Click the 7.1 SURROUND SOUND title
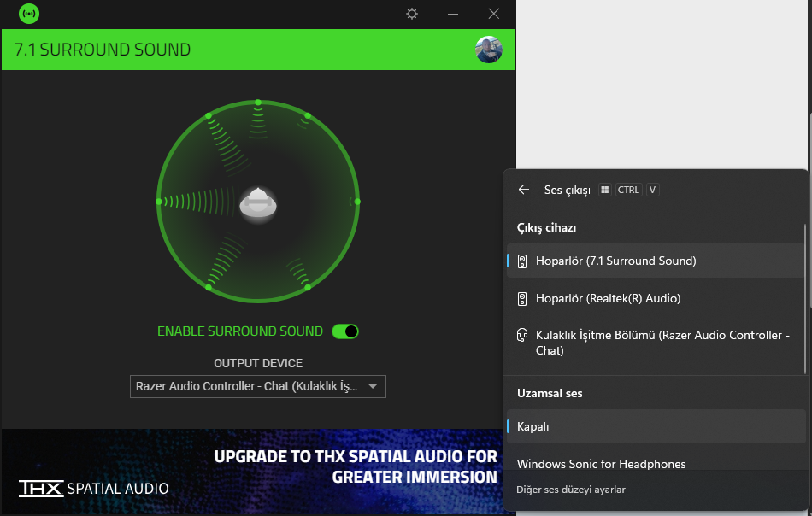 pyautogui.click(x=103, y=50)
